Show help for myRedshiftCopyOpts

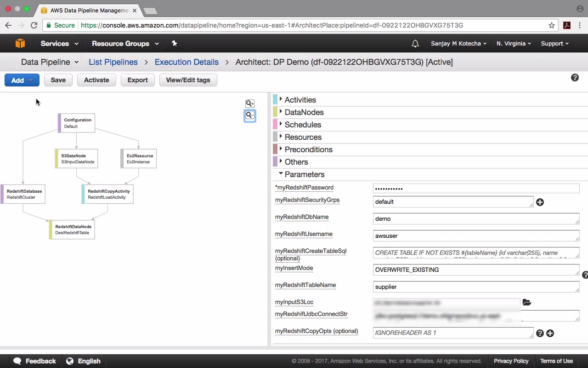click(540, 333)
